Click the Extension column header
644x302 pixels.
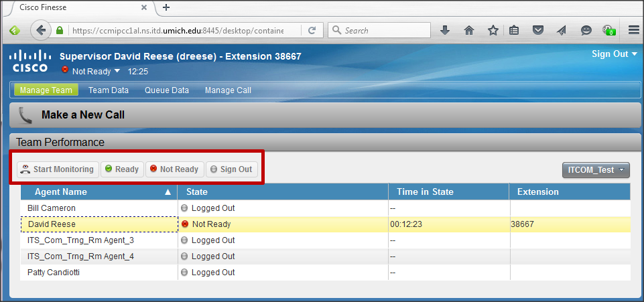[570, 192]
